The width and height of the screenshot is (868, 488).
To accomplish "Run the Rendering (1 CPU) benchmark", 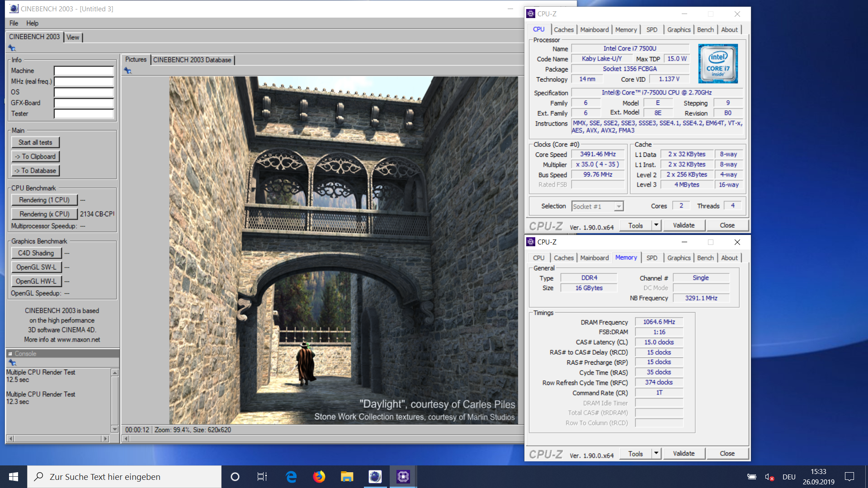I will [44, 200].
